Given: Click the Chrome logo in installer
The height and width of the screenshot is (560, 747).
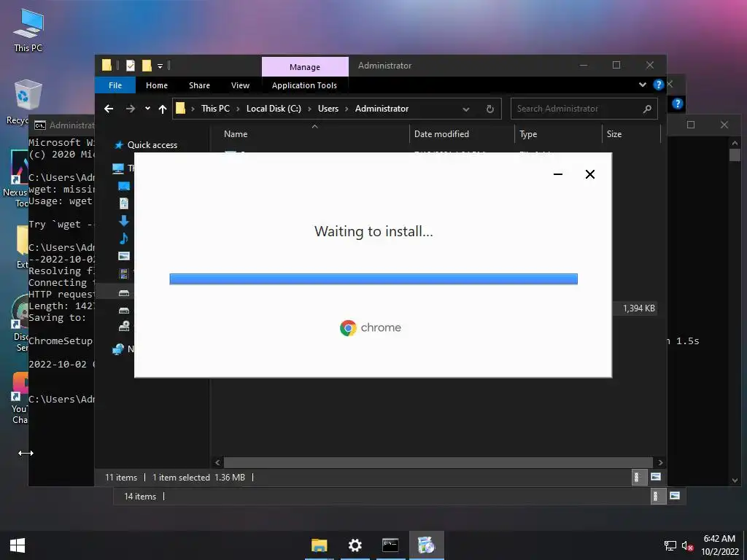Looking at the screenshot, I should point(348,327).
